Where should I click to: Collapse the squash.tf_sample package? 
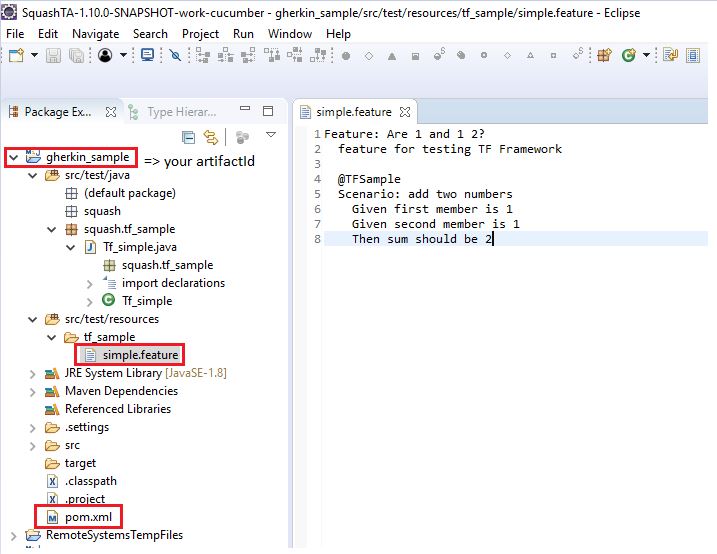[52, 229]
